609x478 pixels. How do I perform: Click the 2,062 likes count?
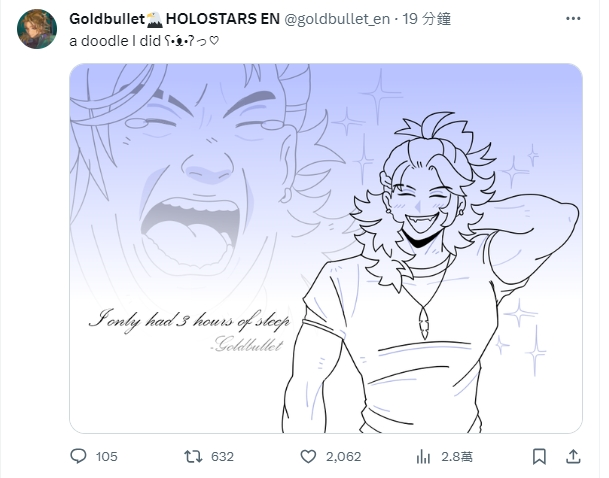pyautogui.click(x=343, y=457)
